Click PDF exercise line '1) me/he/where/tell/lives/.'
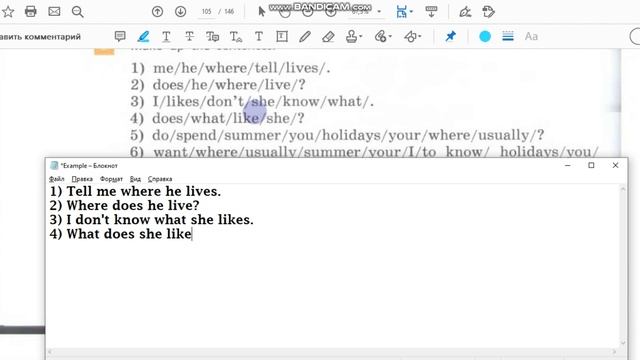This screenshot has height=360, width=640. [x=230, y=68]
